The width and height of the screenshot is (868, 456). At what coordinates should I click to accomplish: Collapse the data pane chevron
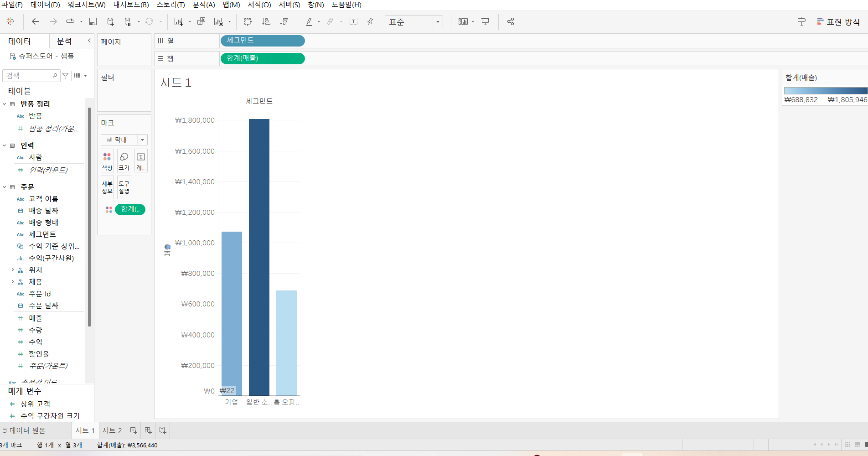pos(89,41)
